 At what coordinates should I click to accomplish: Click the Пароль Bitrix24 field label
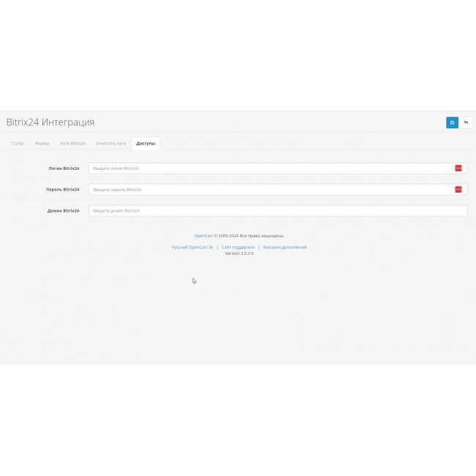62,190
